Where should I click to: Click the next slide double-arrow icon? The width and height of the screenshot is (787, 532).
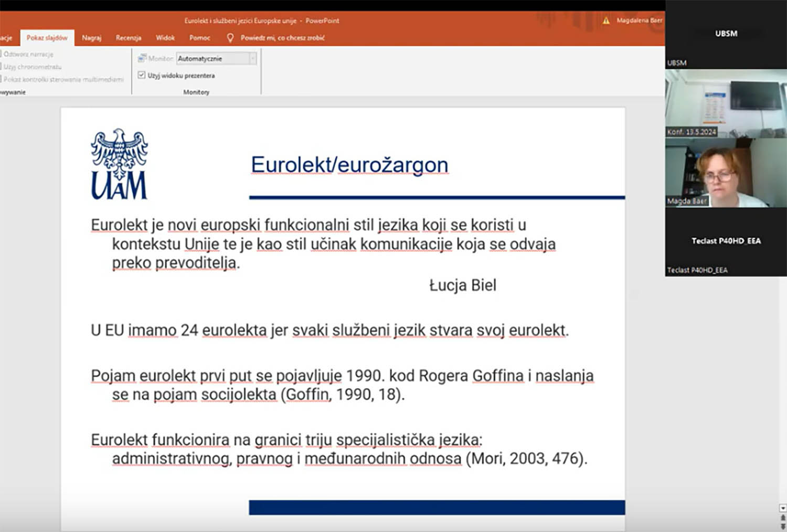783,526
